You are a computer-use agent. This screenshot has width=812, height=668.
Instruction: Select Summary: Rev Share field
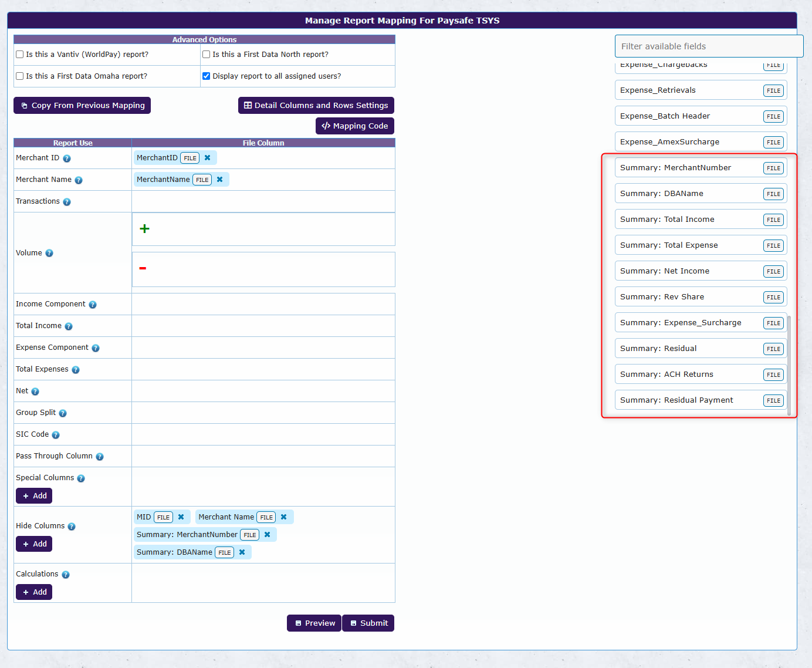click(x=701, y=297)
